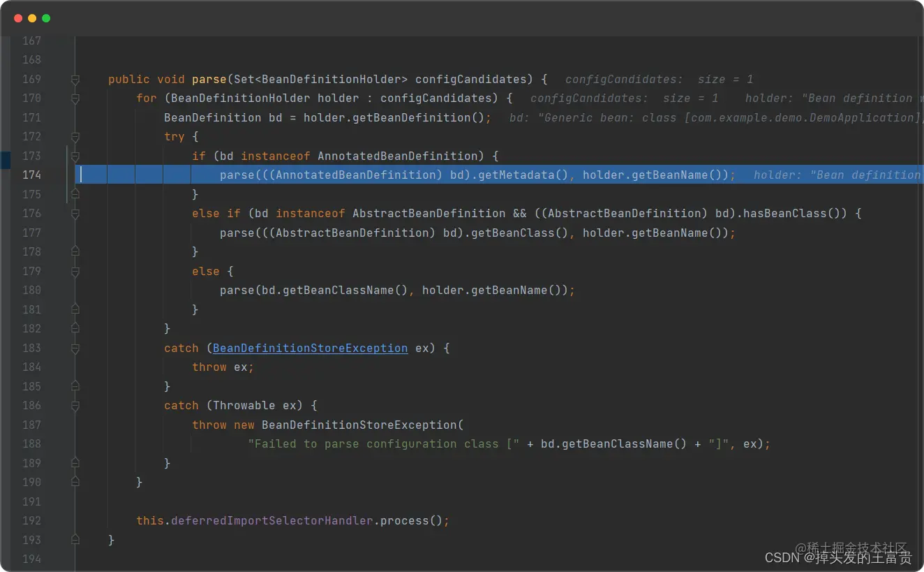924x572 pixels.
Task: Click line number 169 in the gutter
Action: tap(31, 79)
